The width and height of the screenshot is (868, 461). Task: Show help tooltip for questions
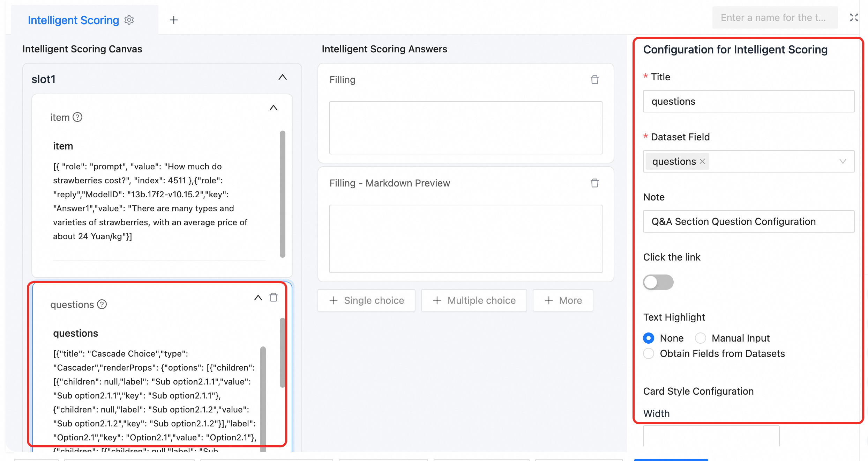102,304
